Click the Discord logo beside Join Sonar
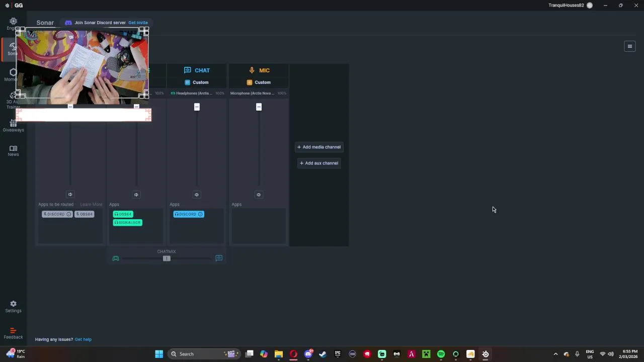The width and height of the screenshot is (644, 362). point(68,23)
